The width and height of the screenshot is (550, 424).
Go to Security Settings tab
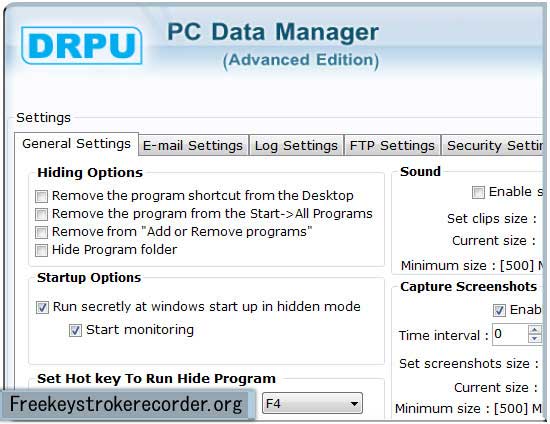click(x=492, y=146)
